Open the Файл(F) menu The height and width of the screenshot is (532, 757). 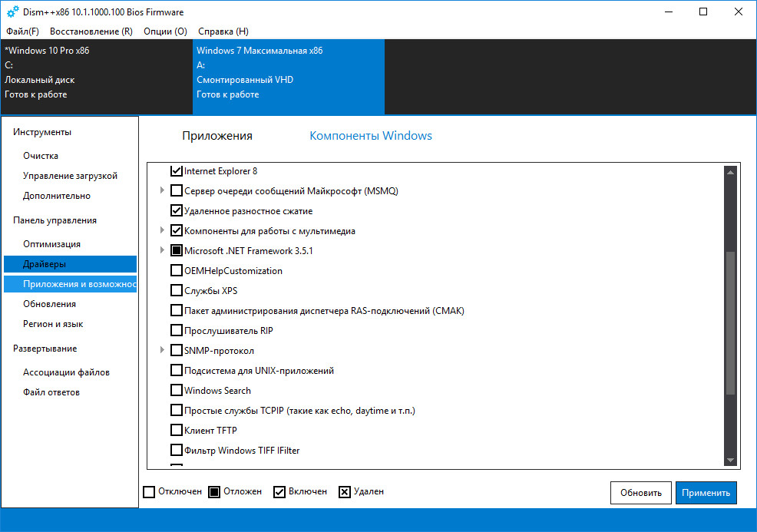22,31
